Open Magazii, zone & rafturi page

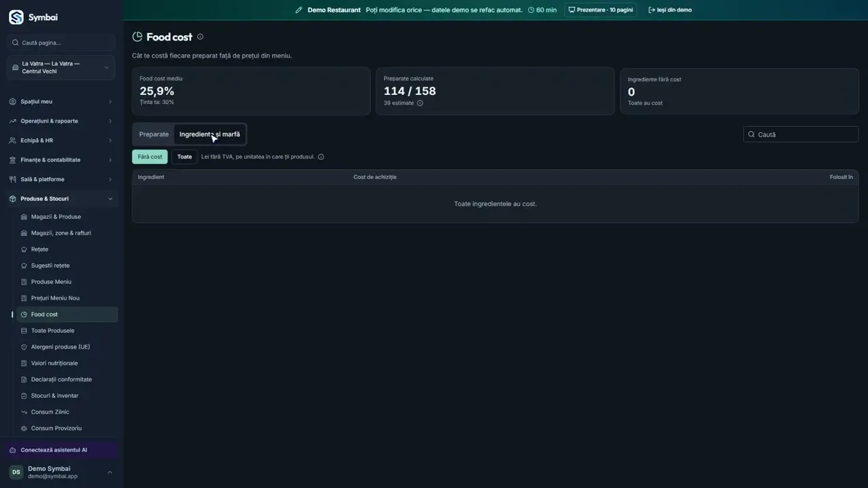tap(67, 233)
